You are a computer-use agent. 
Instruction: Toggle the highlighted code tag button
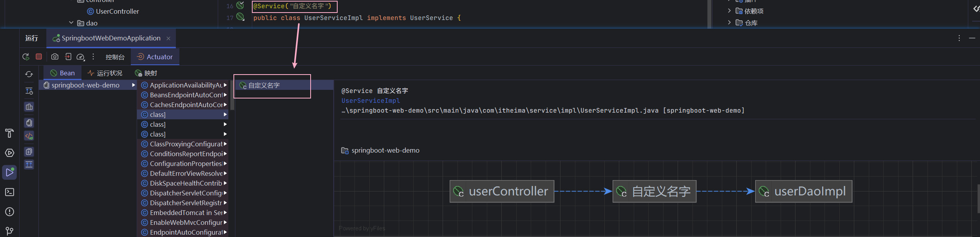click(x=29, y=136)
